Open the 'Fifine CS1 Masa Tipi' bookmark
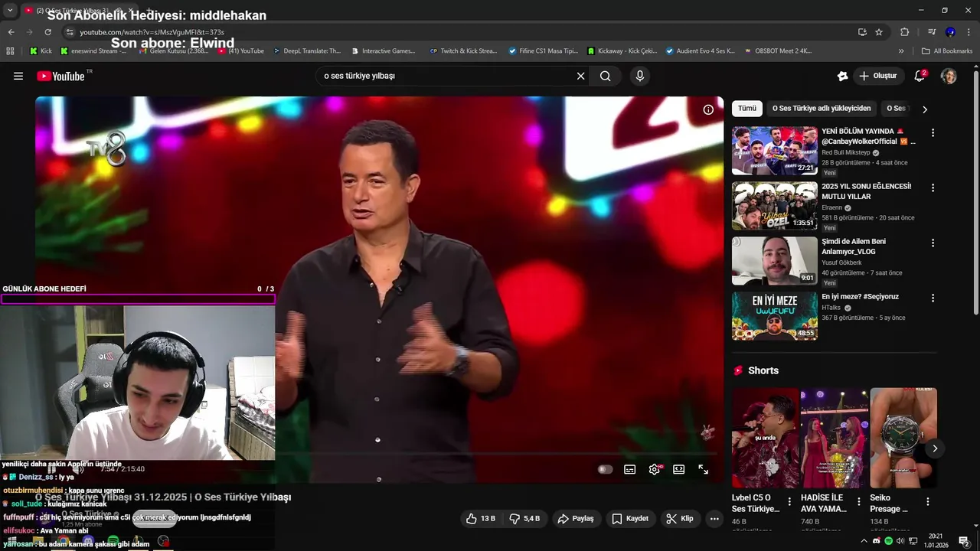 [x=543, y=51]
